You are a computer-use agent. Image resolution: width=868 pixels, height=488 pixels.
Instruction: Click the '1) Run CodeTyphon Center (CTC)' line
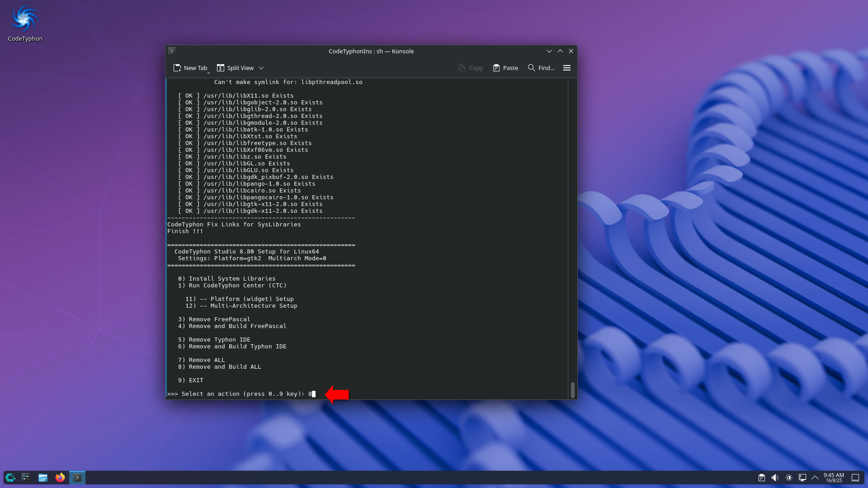(x=232, y=286)
